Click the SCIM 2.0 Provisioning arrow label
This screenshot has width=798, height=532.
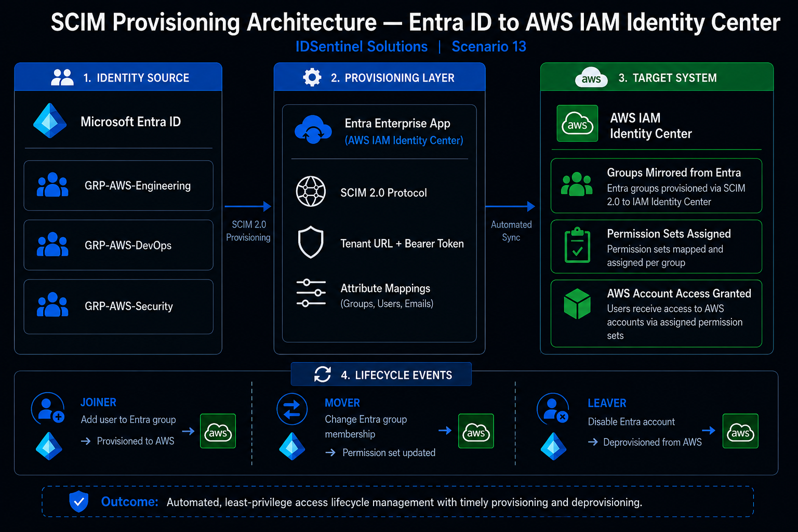[x=248, y=231]
